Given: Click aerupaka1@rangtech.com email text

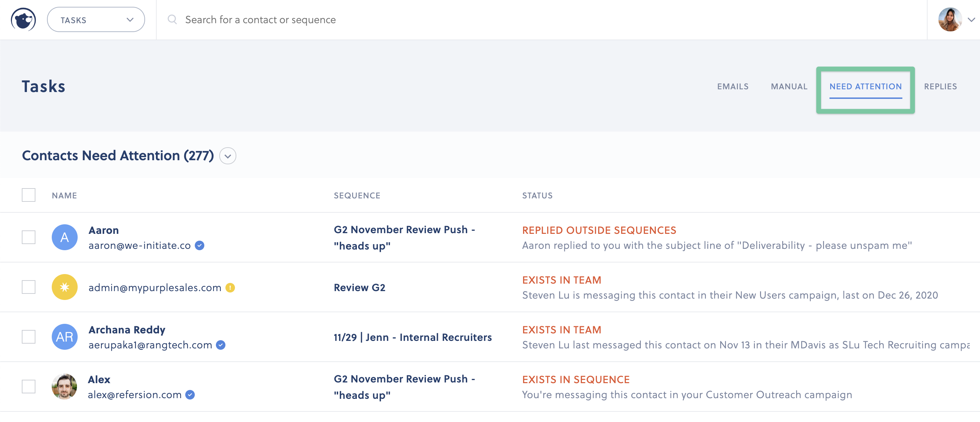Looking at the screenshot, I should pyautogui.click(x=150, y=345).
